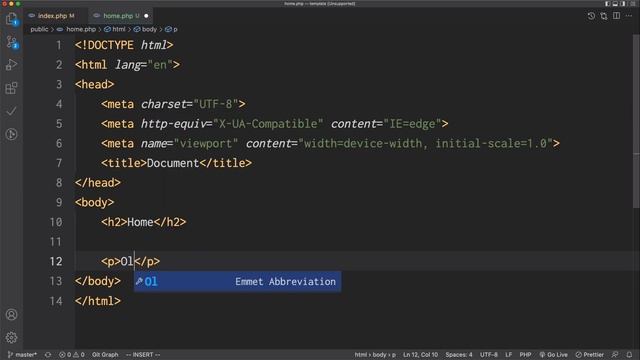Open the Manage settings gear
This screenshot has height=360, width=640.
(x=11, y=338)
